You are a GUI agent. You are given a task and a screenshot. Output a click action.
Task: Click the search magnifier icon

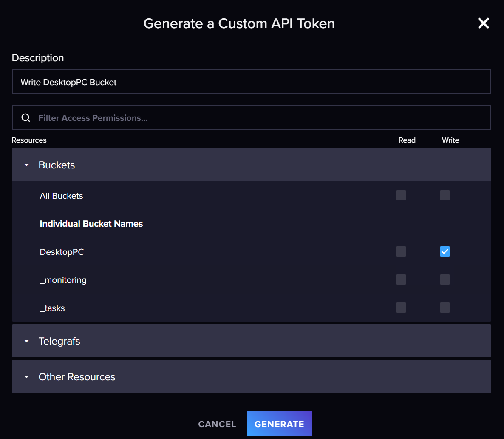(x=26, y=118)
